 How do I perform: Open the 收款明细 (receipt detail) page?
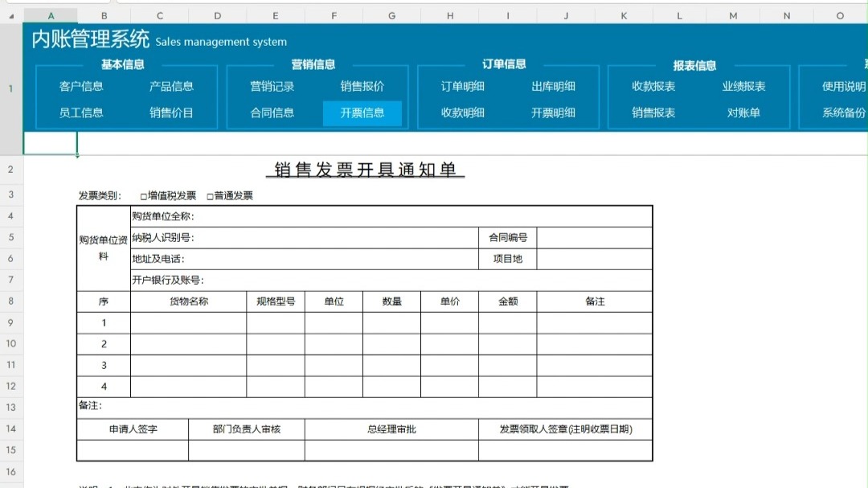463,113
